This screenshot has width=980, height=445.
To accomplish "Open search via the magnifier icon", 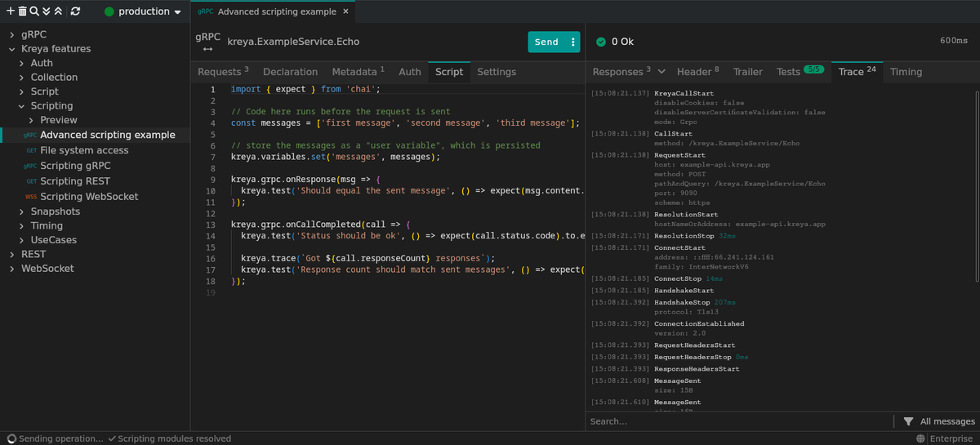I will [x=34, y=11].
